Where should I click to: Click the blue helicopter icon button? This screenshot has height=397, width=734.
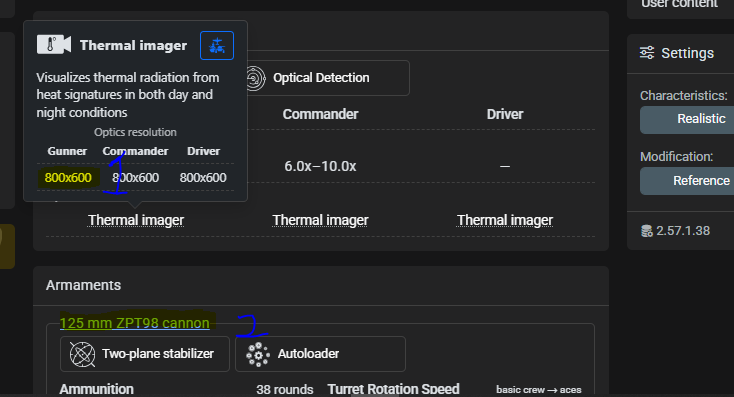(x=217, y=45)
